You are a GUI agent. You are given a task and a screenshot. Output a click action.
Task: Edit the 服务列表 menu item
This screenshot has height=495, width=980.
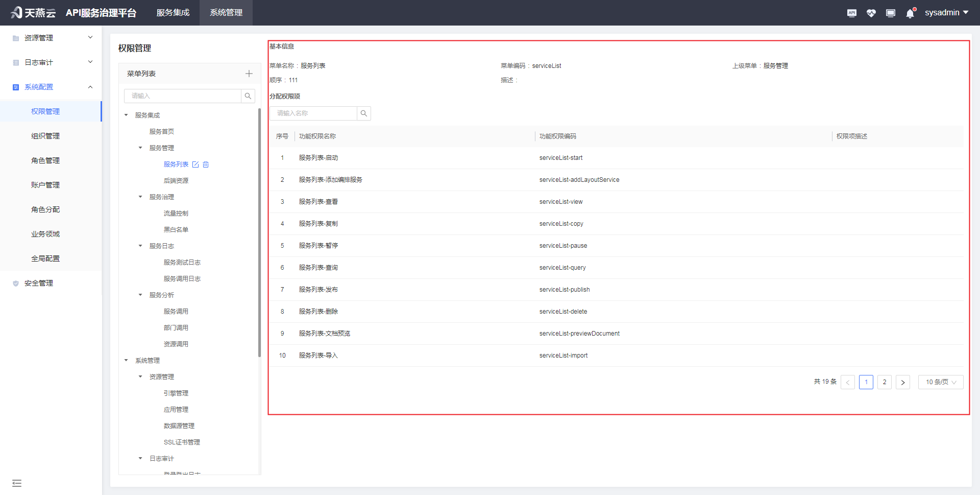tap(195, 164)
